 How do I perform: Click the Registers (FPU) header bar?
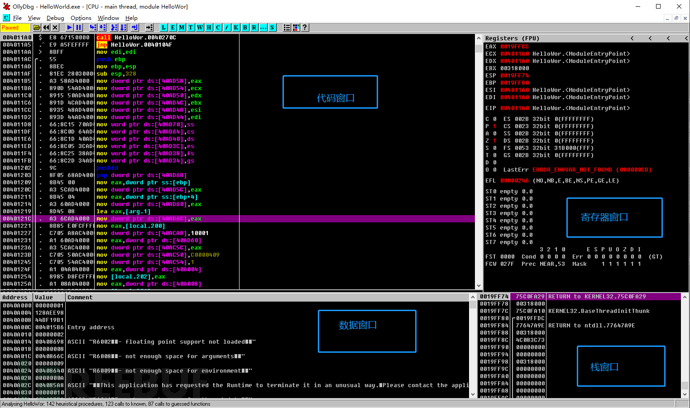[x=585, y=38]
